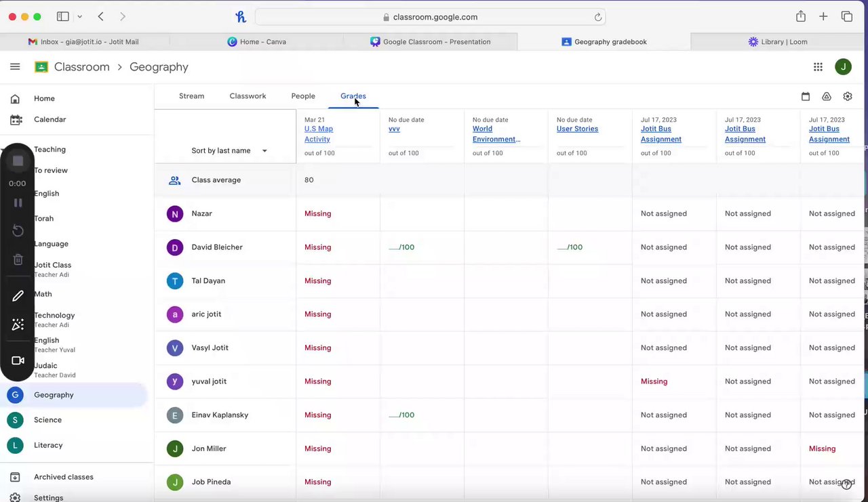Toggle the Loom camera icon
Image resolution: width=868 pixels, height=502 pixels.
tap(18, 360)
